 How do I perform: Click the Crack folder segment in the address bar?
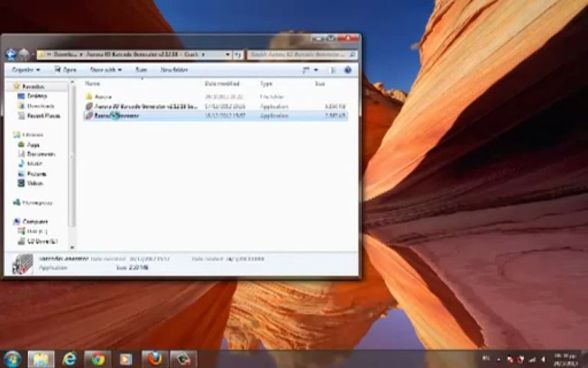(x=192, y=55)
